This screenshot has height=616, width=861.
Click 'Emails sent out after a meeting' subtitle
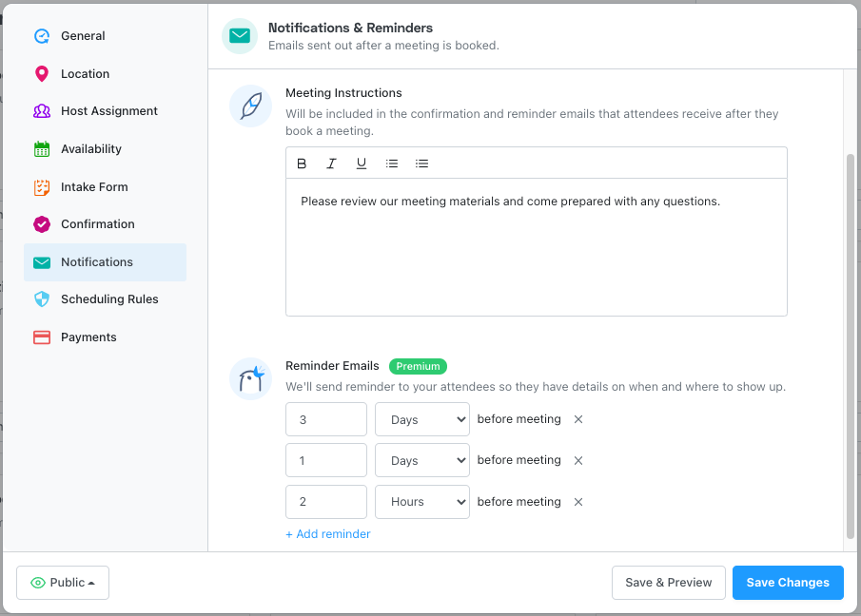pyautogui.click(x=383, y=46)
